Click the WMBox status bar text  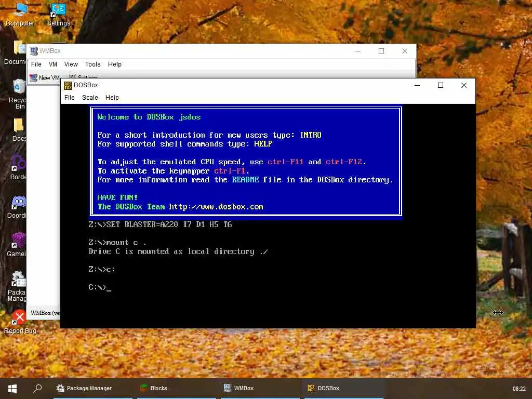click(x=45, y=313)
